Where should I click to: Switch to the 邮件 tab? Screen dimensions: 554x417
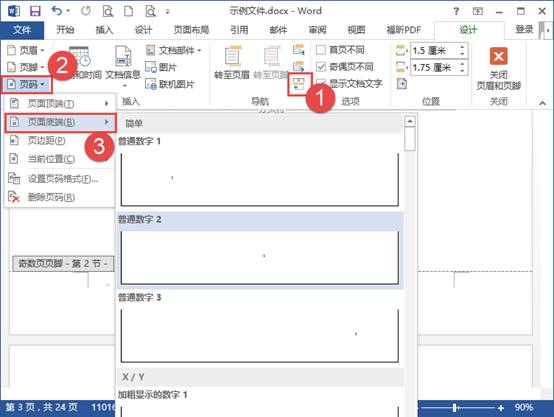[278, 30]
